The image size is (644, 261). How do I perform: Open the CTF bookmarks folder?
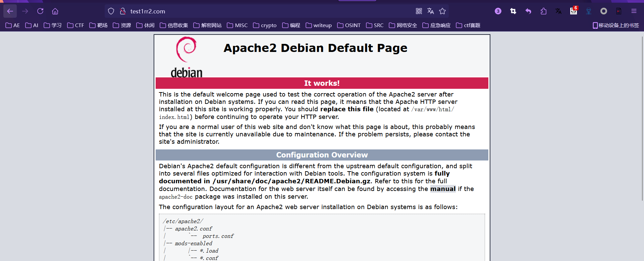tap(75, 25)
